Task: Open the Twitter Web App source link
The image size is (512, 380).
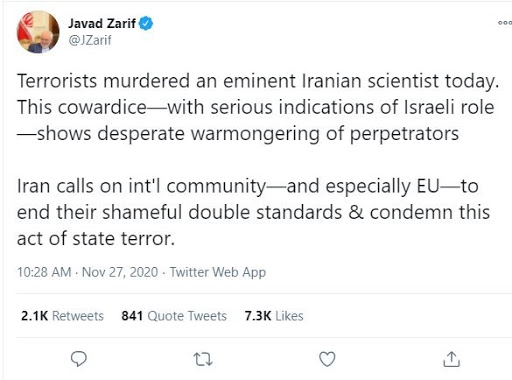Action: tap(218, 272)
